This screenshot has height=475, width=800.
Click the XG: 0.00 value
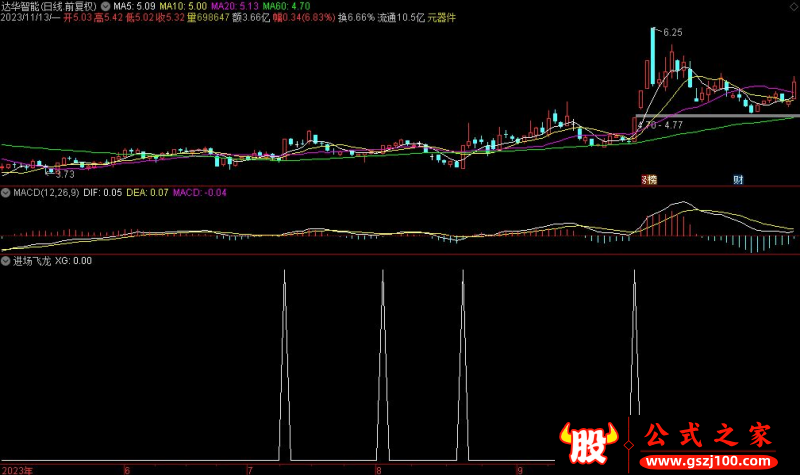pyautogui.click(x=73, y=261)
